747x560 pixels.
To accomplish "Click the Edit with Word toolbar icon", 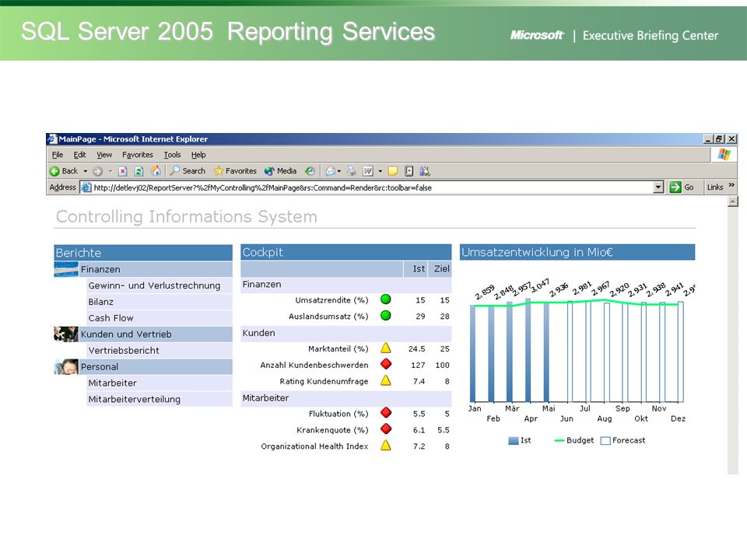I will [x=368, y=171].
